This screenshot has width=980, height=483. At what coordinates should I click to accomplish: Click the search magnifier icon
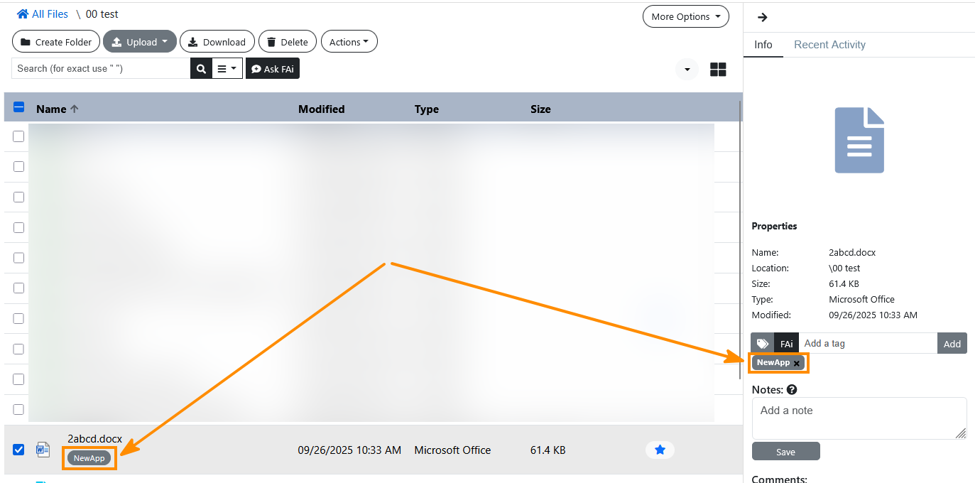coord(201,69)
